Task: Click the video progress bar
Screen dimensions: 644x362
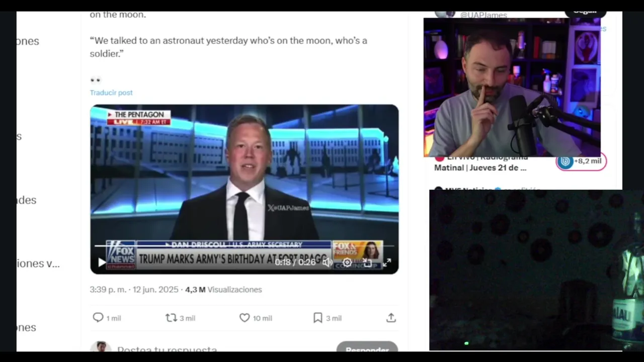Action: click(x=244, y=246)
